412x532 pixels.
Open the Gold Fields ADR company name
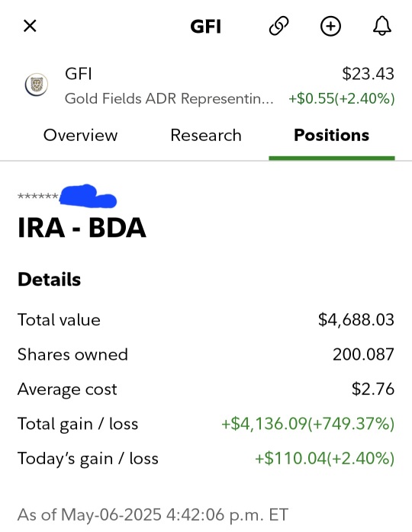(x=169, y=99)
